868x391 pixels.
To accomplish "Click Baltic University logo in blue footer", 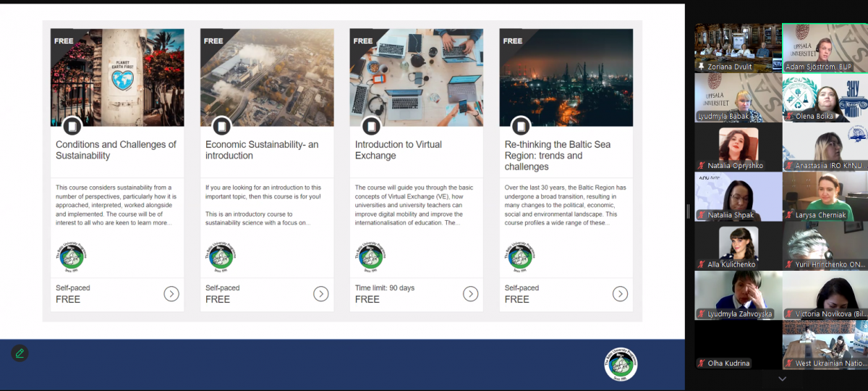I will click(621, 364).
